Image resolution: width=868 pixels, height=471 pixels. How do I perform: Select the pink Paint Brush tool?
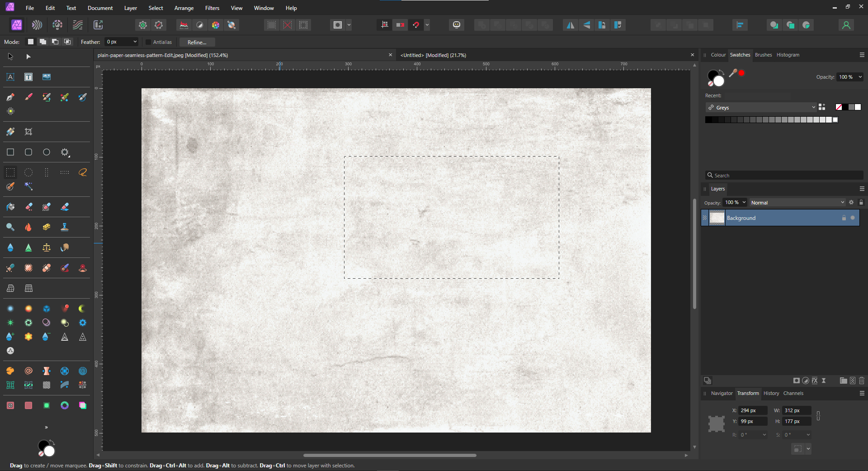[x=28, y=97]
